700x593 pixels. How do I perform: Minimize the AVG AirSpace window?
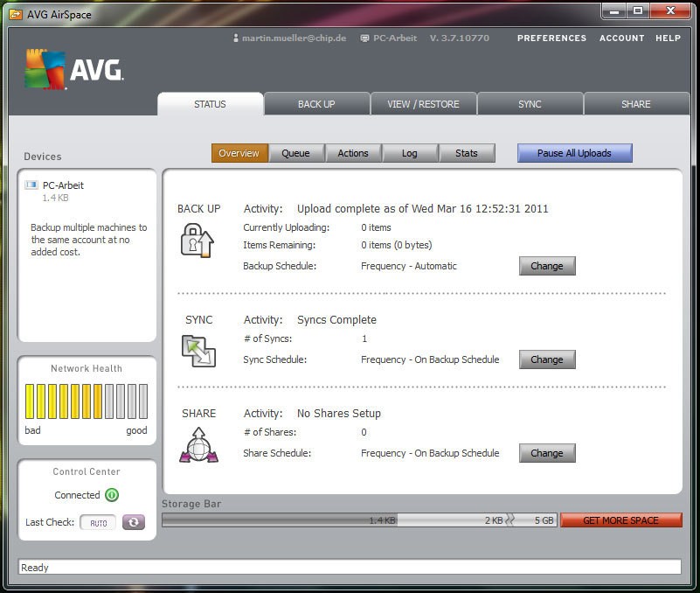(614, 10)
